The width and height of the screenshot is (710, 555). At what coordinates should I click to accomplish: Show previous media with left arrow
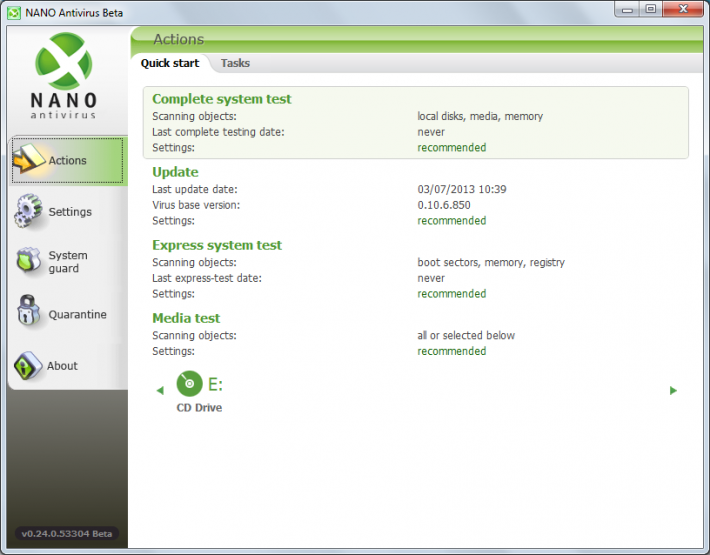point(160,390)
